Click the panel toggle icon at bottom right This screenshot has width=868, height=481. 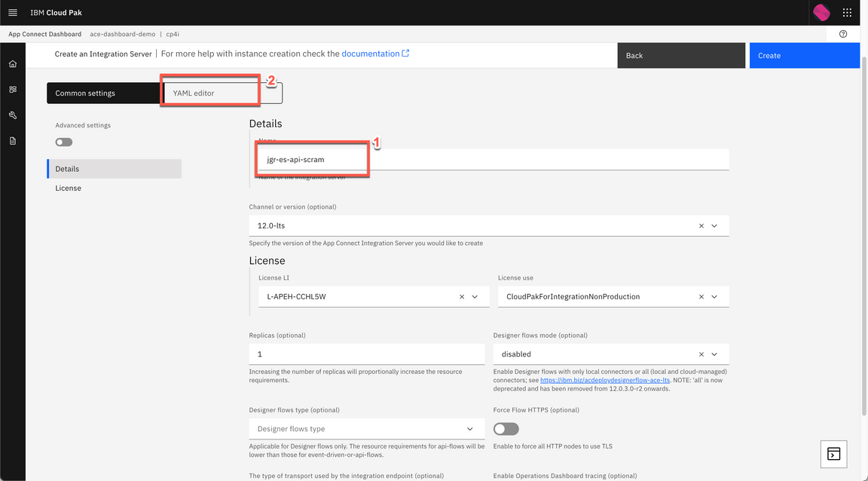pyautogui.click(x=833, y=454)
